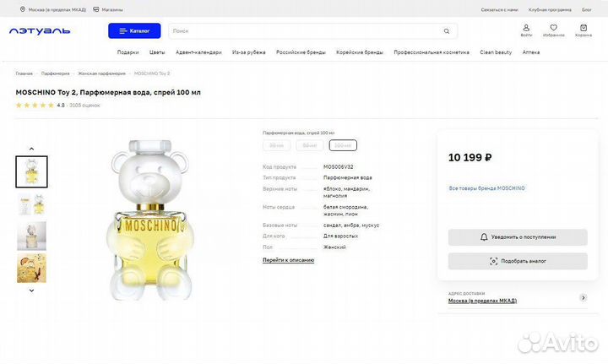Open the Корзина cart icon
608x364 pixels.
(584, 30)
